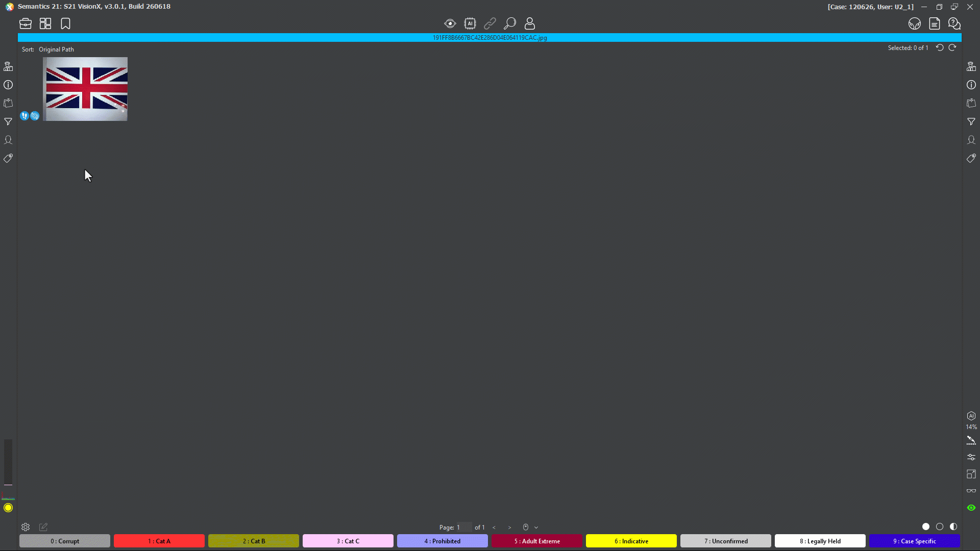
Task: Click the officer icon in left sidebar
Action: [x=8, y=66]
